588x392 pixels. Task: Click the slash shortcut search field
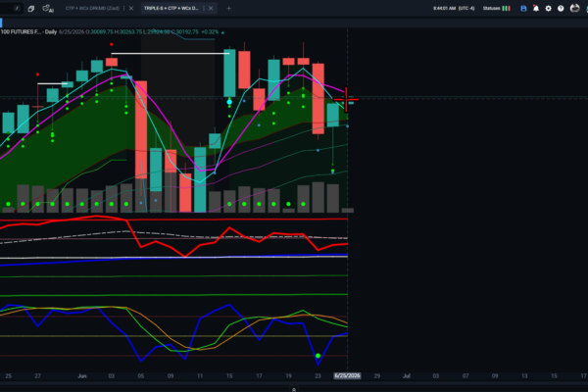(x=11, y=8)
